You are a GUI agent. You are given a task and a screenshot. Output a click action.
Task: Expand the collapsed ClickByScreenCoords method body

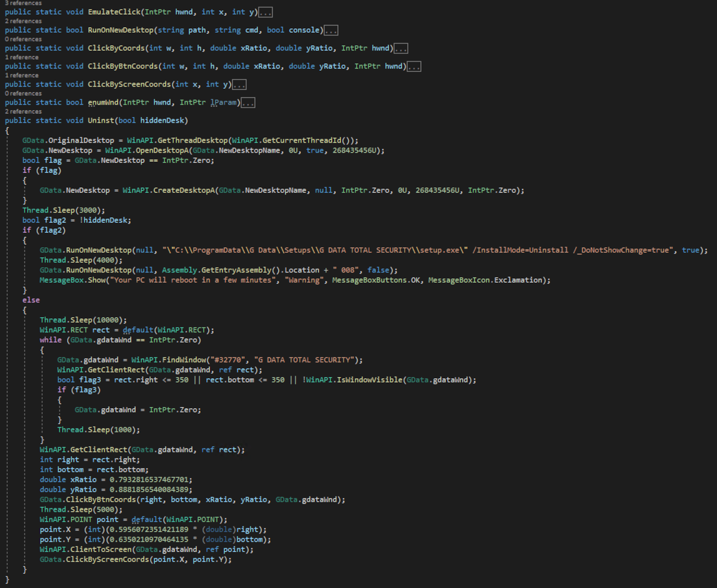pyautogui.click(x=239, y=85)
